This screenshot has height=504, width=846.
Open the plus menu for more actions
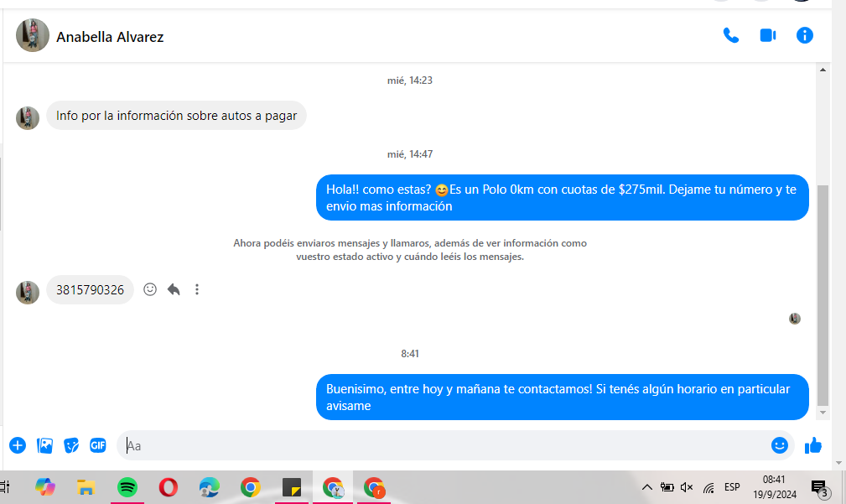pos(18,445)
